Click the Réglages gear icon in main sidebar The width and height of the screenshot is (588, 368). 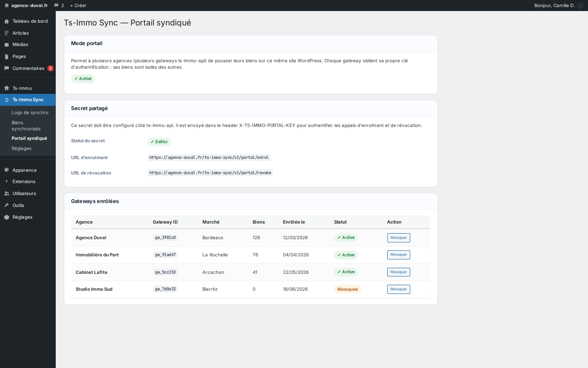click(x=7, y=217)
